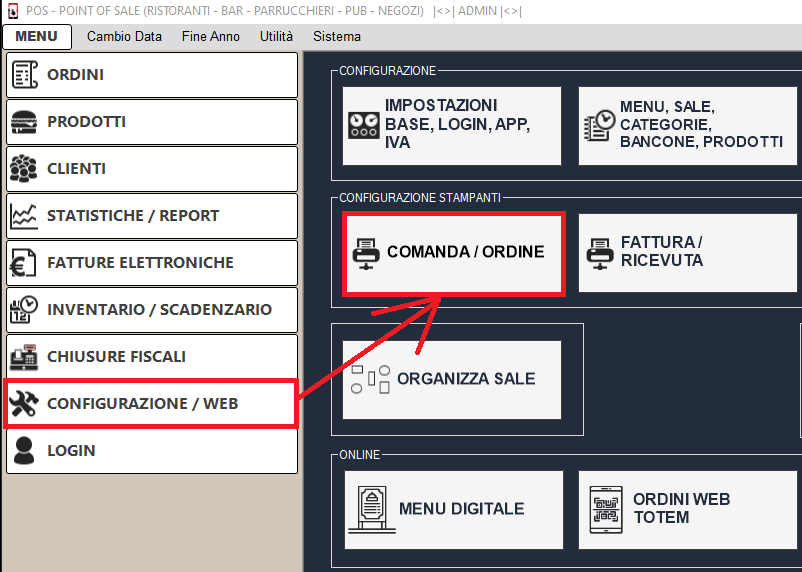Viewport: 802px width, 572px height.
Task: Click the QR code phone icon for Ordini Web
Action: pyautogui.click(x=607, y=509)
